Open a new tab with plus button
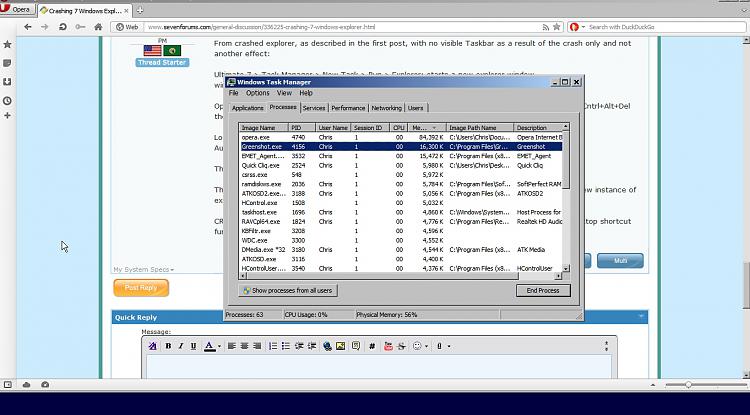750x415 pixels. click(140, 10)
